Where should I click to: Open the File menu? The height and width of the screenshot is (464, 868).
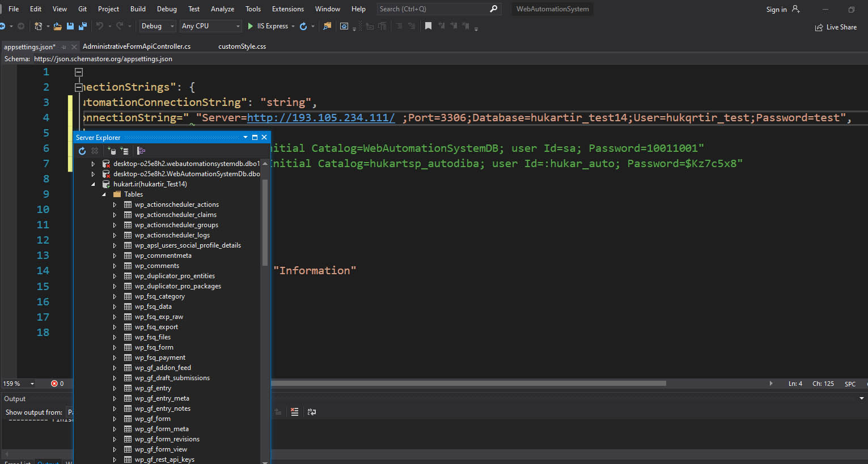[x=14, y=9]
